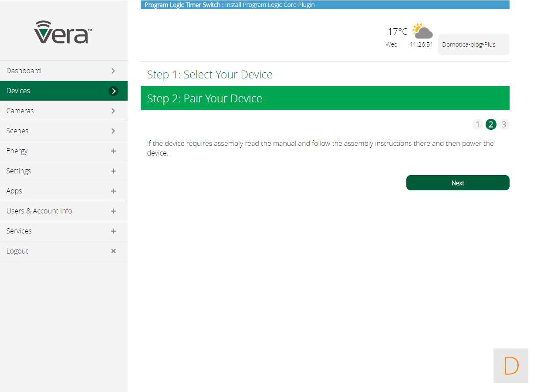This screenshot has width=537, height=392.
Task: Click the Cameras chevron icon
Action: [113, 111]
